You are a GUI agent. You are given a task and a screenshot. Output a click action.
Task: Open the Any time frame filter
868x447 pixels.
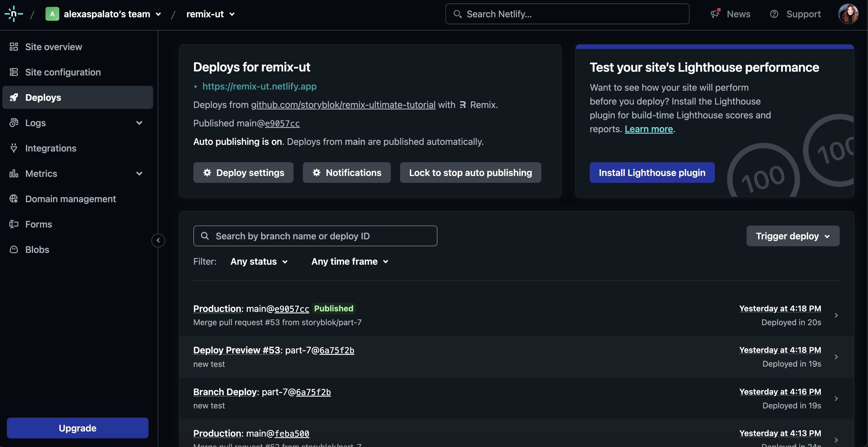[350, 262]
